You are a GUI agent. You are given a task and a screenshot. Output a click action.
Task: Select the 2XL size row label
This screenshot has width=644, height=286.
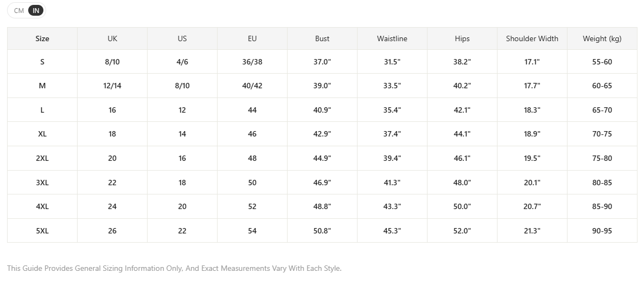click(42, 158)
